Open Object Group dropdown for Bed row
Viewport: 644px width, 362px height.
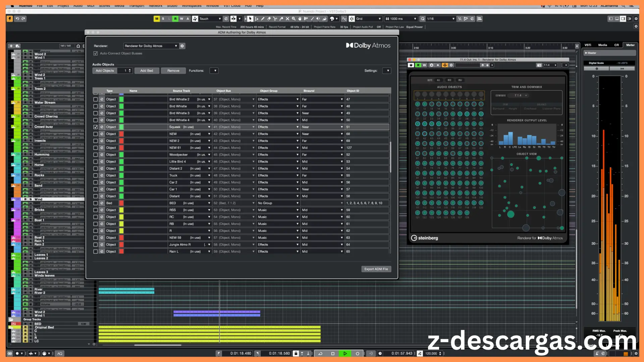tap(278, 203)
